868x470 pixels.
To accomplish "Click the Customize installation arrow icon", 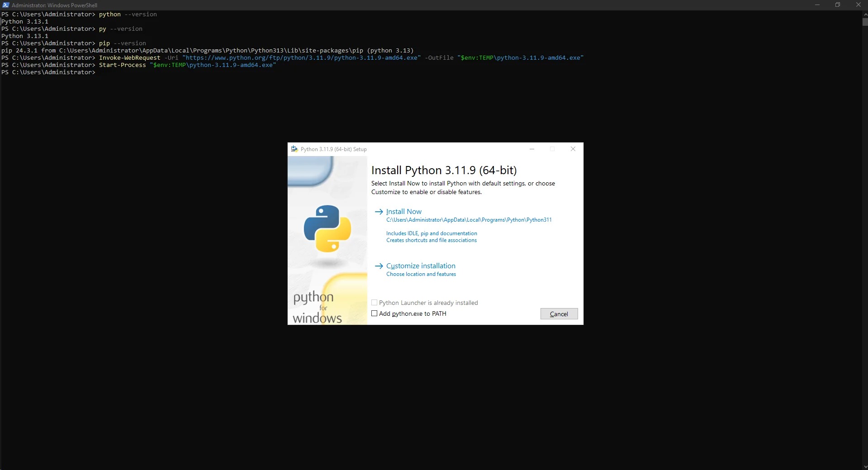I will pos(379,266).
